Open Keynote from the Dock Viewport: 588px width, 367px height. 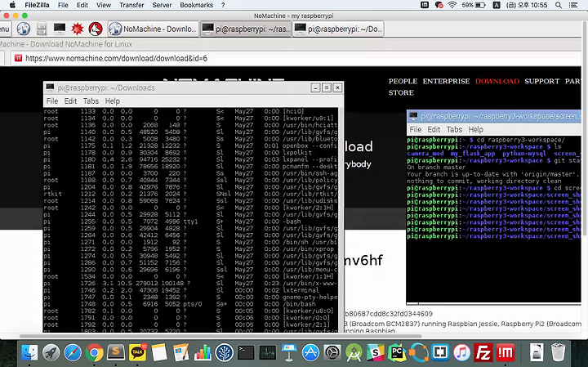pos(289,353)
